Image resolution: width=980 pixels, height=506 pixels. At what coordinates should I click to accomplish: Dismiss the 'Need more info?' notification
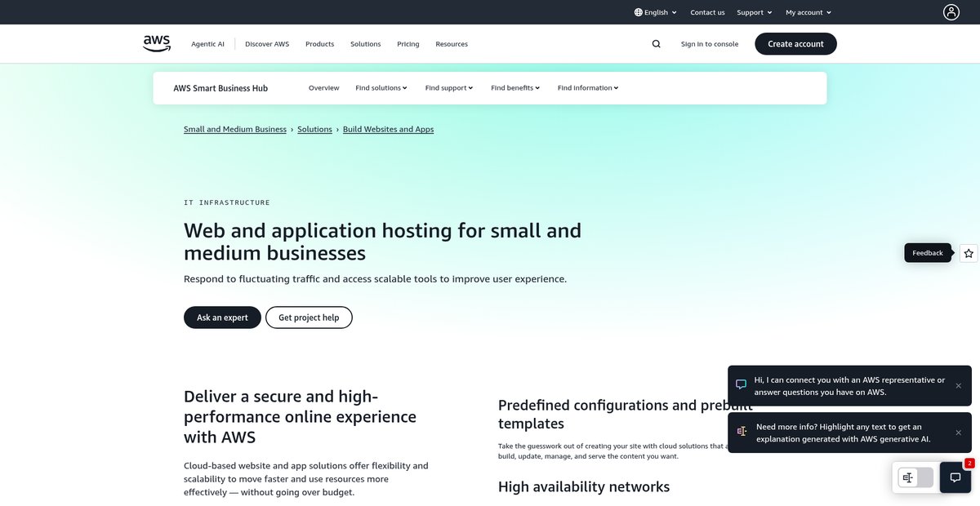959,432
